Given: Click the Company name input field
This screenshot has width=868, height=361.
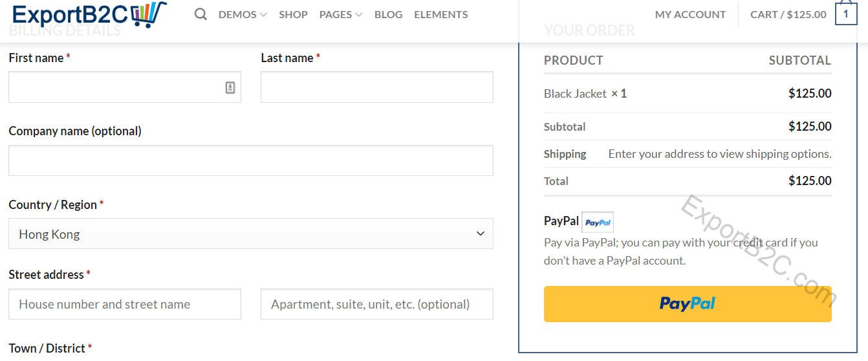Looking at the screenshot, I should click(x=251, y=160).
